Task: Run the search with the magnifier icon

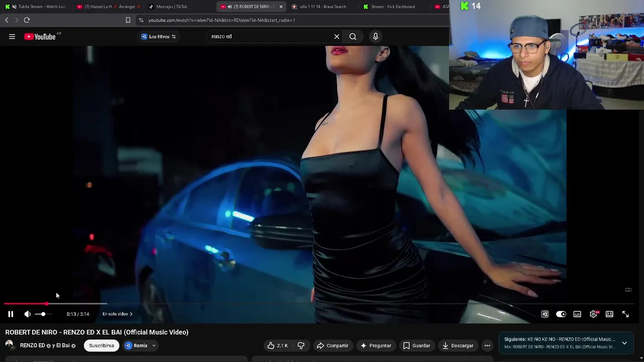Action: click(353, 36)
